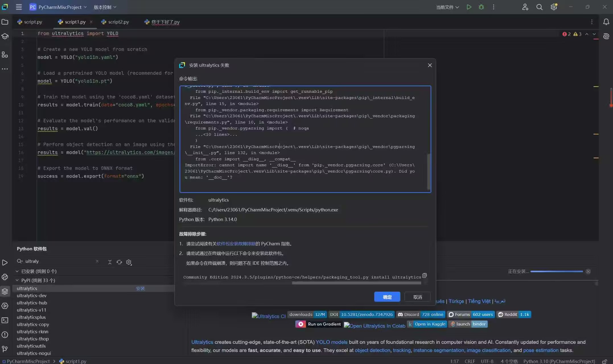Open the Python Console sidebar icon
The height and width of the screenshot is (364, 613).
coord(5,277)
